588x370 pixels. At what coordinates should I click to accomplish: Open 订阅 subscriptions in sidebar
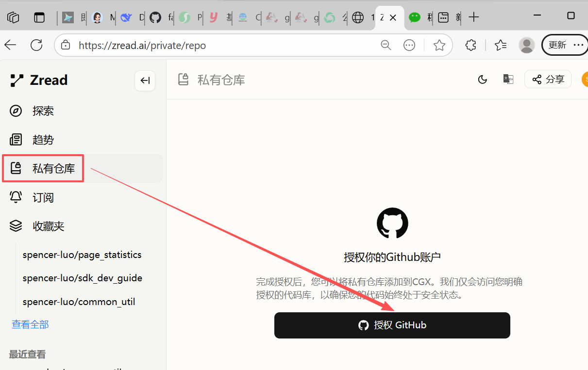(x=43, y=197)
